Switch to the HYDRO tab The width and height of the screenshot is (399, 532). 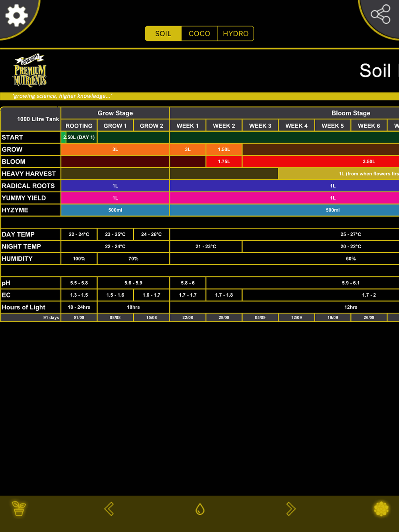[x=236, y=33]
